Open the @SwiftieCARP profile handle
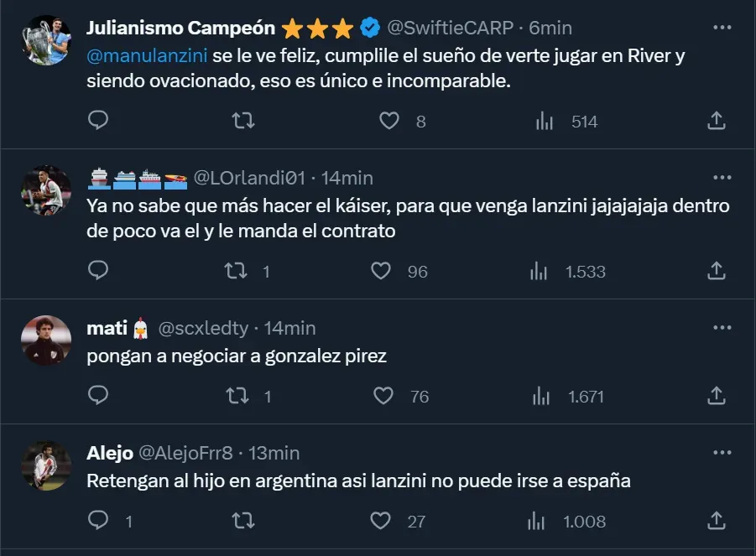 click(x=449, y=28)
